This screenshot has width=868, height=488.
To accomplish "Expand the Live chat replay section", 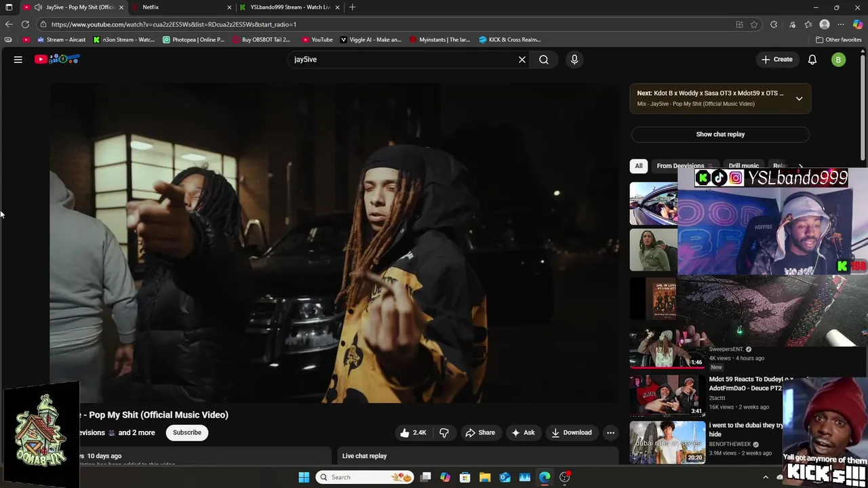I will click(479, 456).
